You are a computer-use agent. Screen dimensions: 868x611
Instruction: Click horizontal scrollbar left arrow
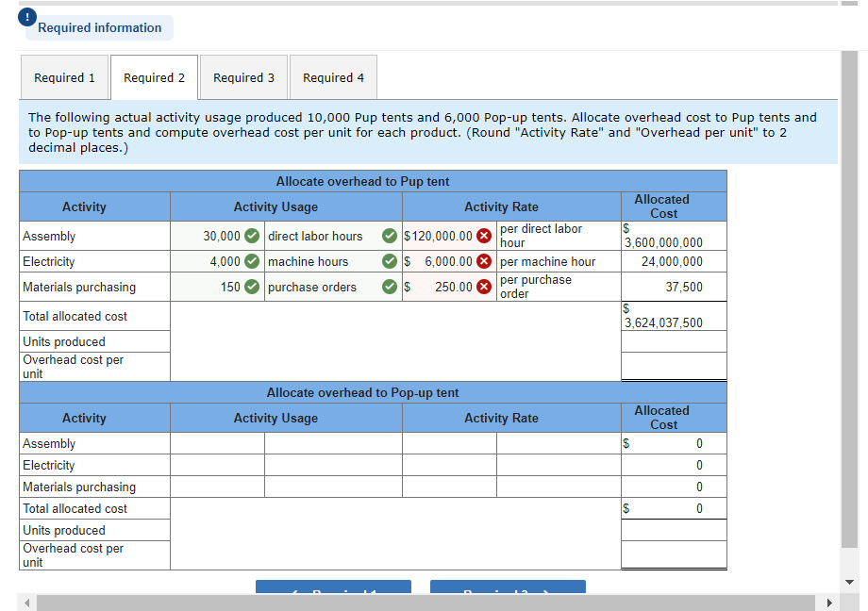coord(26,603)
